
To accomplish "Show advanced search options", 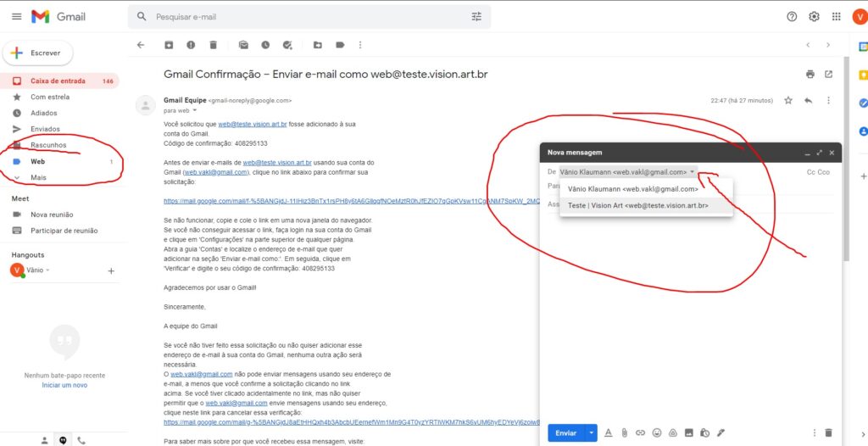I will pyautogui.click(x=476, y=17).
